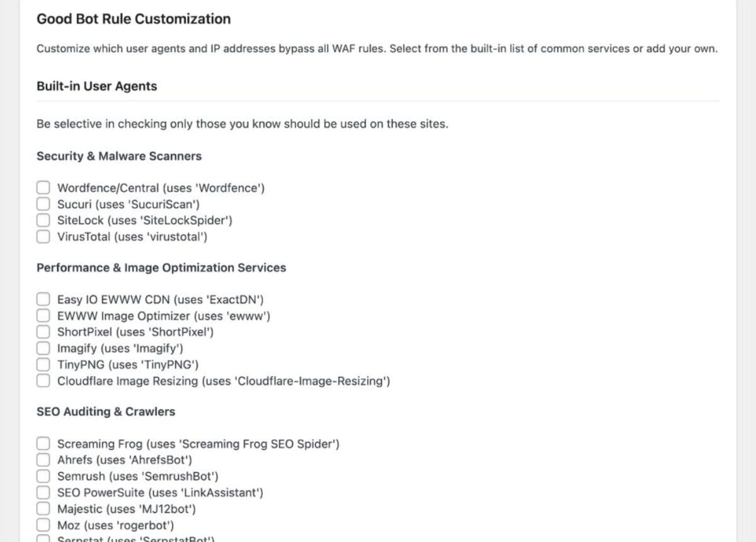This screenshot has width=756, height=542.
Task: Enable the Wordfence/Central user agent checkbox
Action: point(43,187)
